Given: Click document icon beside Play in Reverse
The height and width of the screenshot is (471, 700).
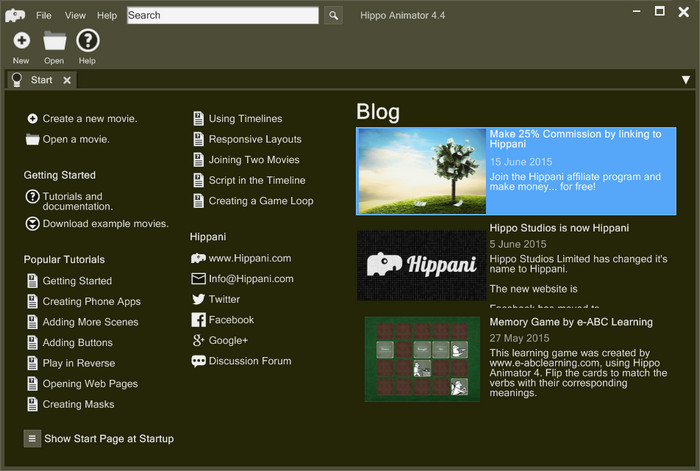Looking at the screenshot, I should click(33, 363).
